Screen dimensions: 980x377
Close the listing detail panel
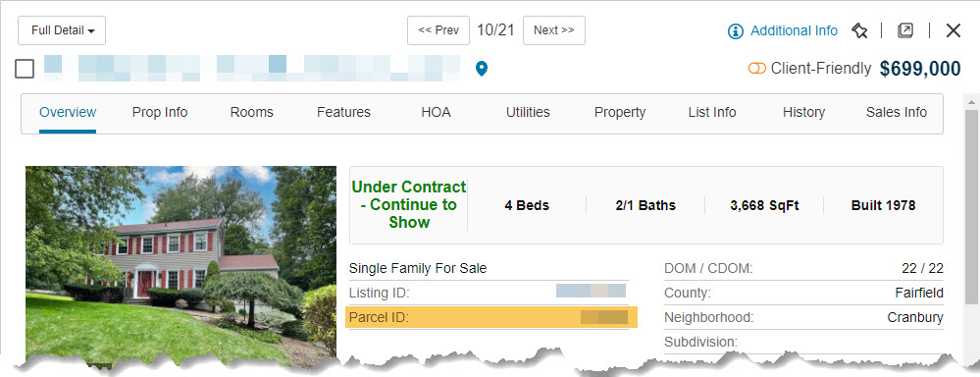click(954, 30)
